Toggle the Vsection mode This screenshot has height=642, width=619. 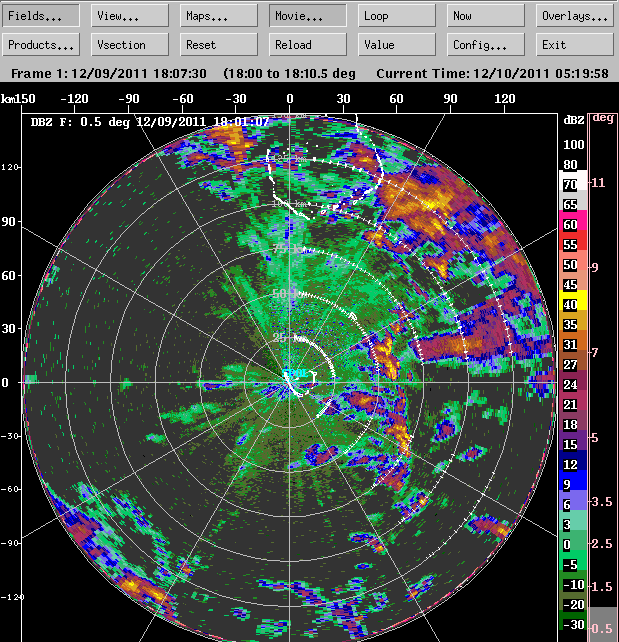coord(130,45)
